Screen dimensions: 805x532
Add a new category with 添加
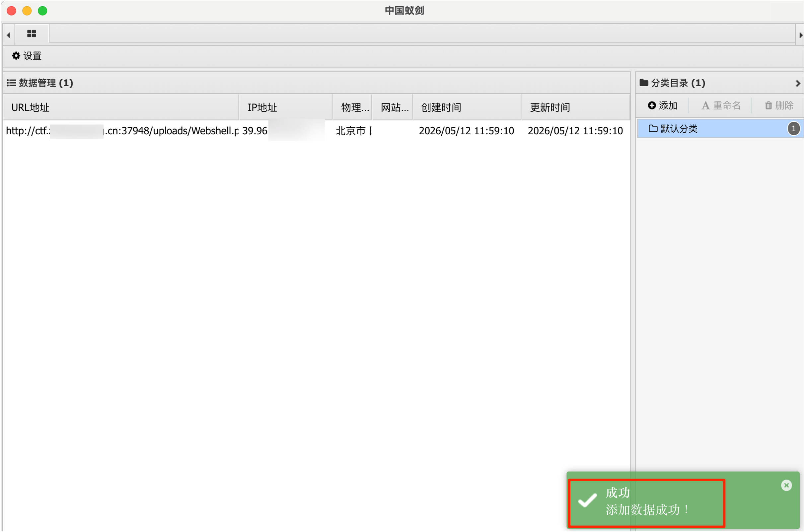coord(662,105)
